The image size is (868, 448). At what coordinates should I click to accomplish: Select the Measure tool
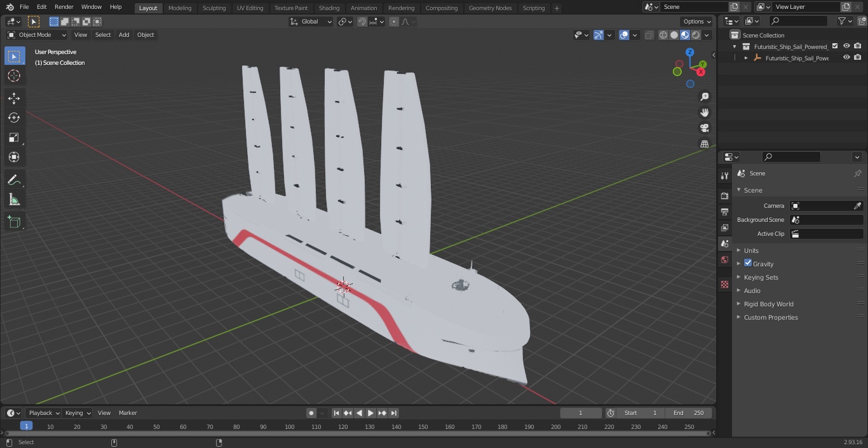[14, 200]
